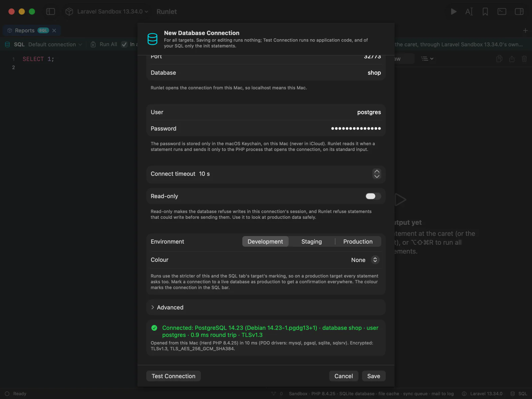Select the Staging environment segment
The image size is (532, 399).
312,242
